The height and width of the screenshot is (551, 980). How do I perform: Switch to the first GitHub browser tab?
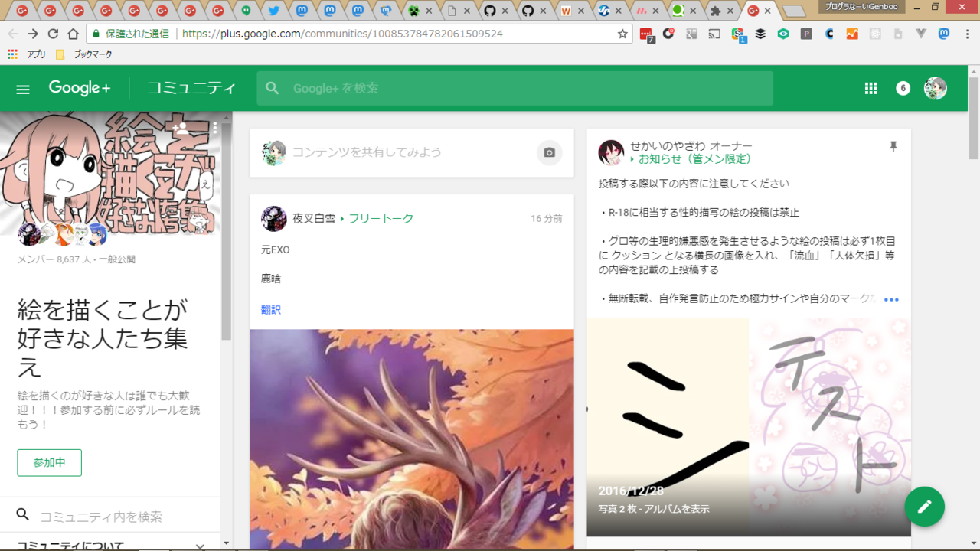pos(489,11)
